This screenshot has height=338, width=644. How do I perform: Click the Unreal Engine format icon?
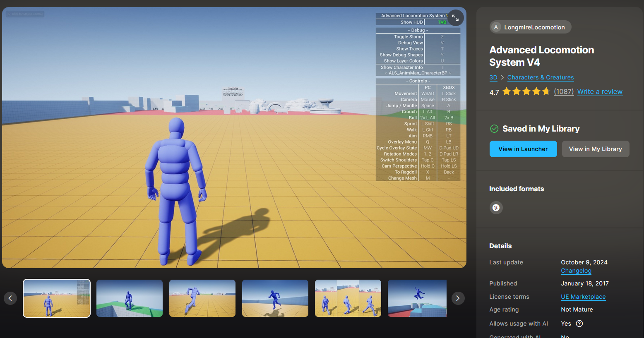(x=496, y=208)
